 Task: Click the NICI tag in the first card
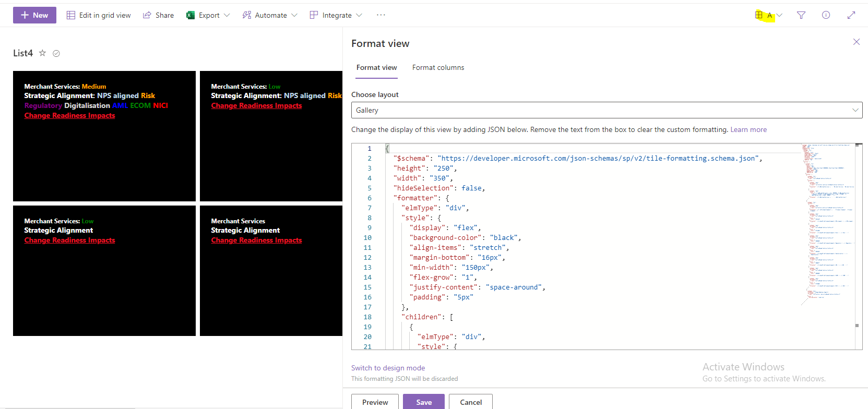pos(161,105)
